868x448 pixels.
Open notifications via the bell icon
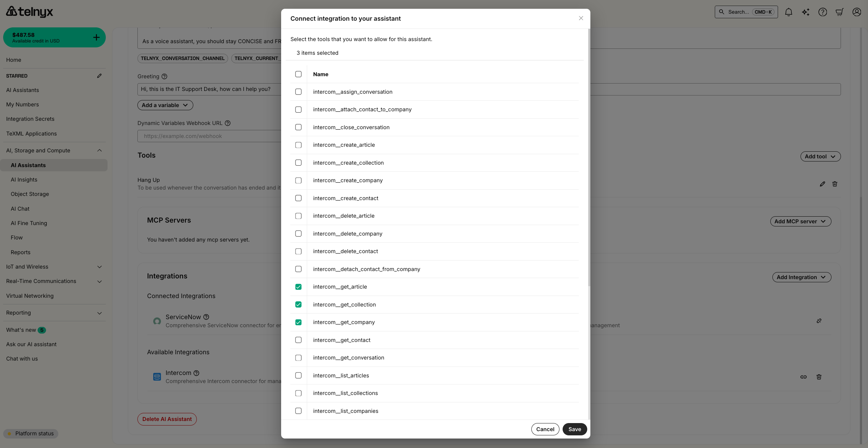click(x=789, y=12)
